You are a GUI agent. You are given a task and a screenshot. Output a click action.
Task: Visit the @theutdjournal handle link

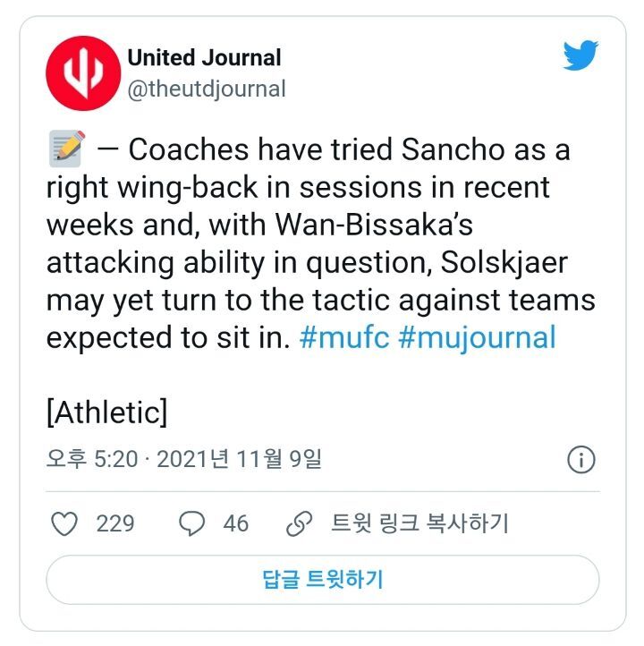tap(207, 89)
